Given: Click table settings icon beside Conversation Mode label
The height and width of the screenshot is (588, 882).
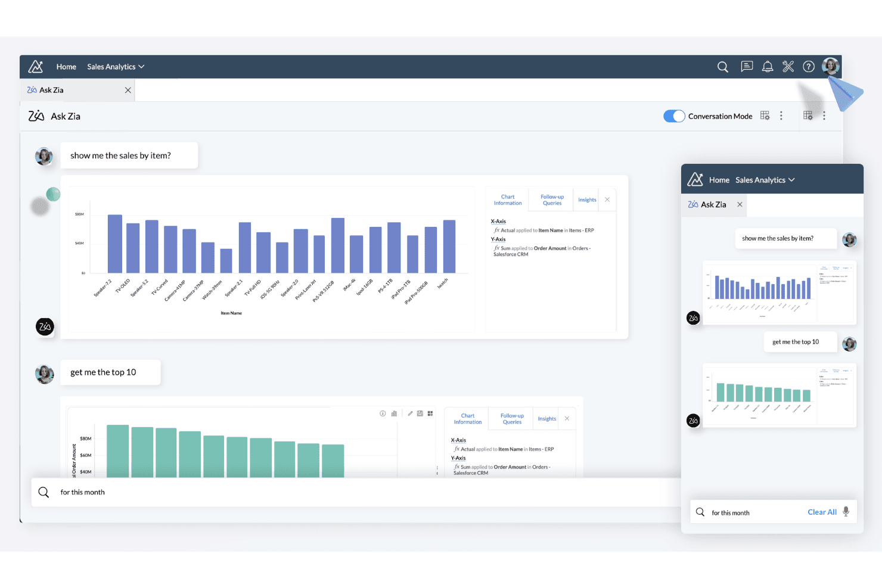Looking at the screenshot, I should pos(765,116).
